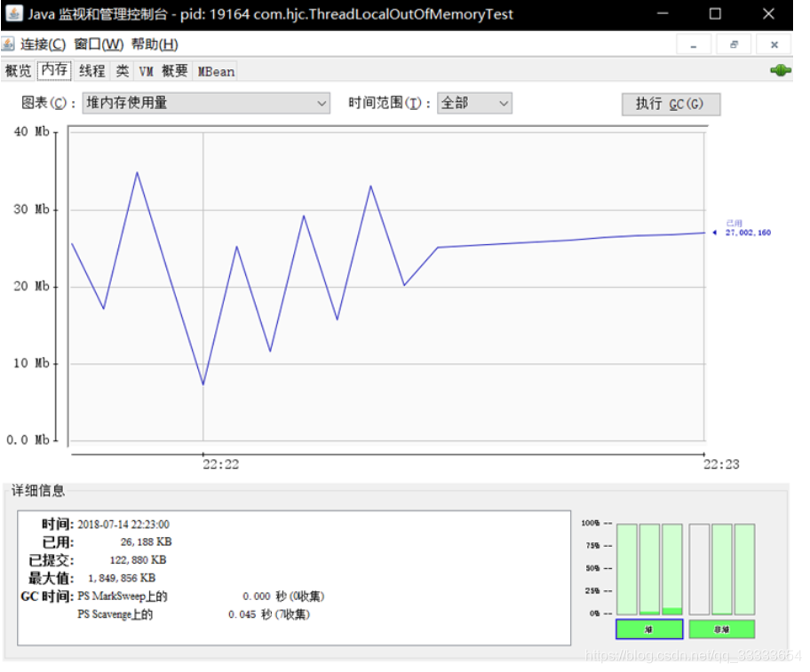The image size is (810, 672).
Task: Click the 2018-07-14 22:23:00 time value
Action: [123, 525]
